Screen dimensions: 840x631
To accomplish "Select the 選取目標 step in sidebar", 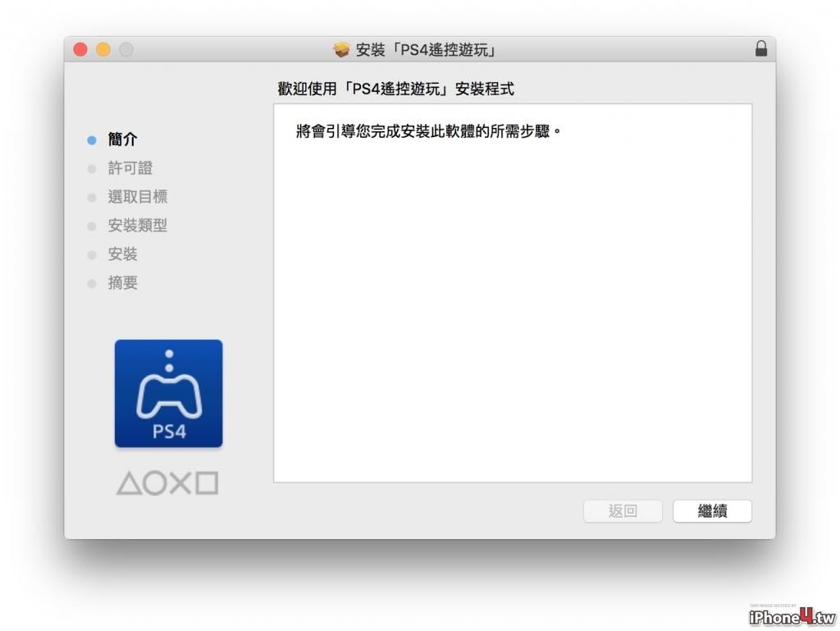I will tap(138, 197).
